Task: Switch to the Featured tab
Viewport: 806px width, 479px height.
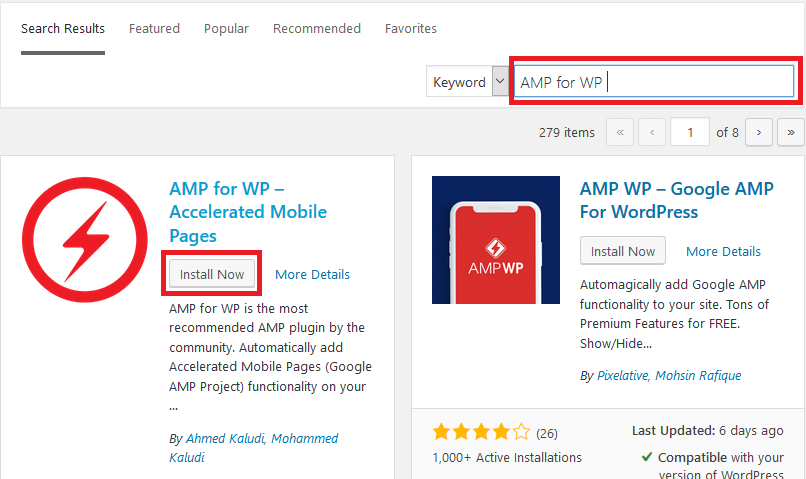Action: coord(154,29)
